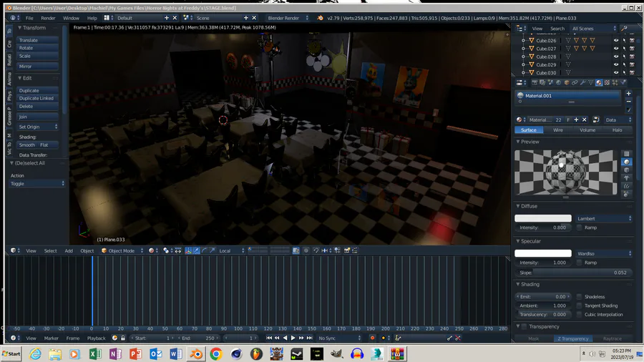Enable the rotate manipulator arc icon
Image resolution: width=644 pixels, height=362 pixels.
[204, 250]
